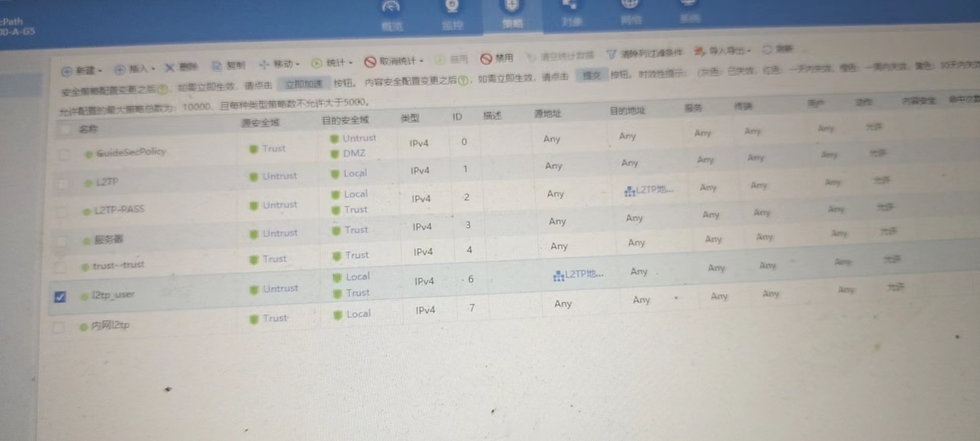Switch to the 概览 (overview) tab
The image size is (980, 441).
(x=391, y=15)
